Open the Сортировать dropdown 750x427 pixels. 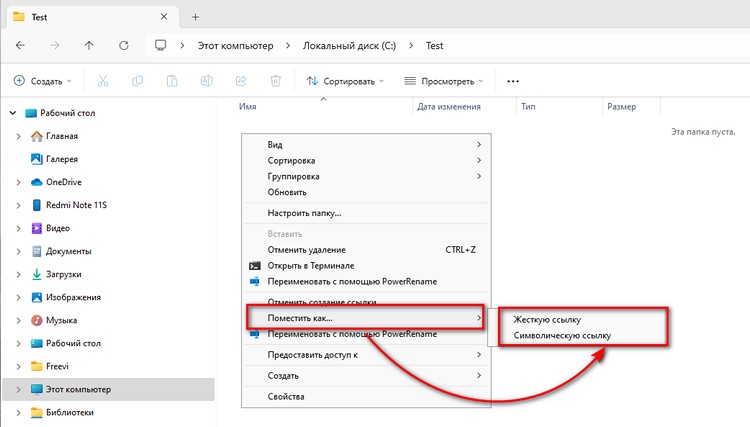(345, 81)
